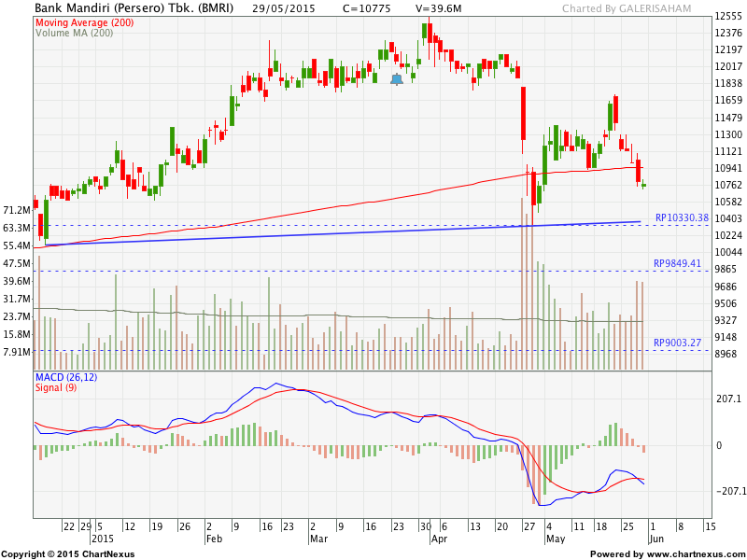The height and width of the screenshot is (560, 747).
Task: Click the Feb label on time axis
Action: [215, 539]
